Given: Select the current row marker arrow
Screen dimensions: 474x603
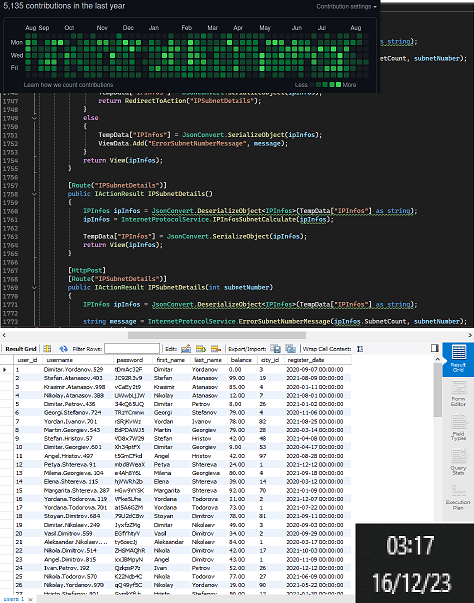Looking at the screenshot, I should [x=5, y=370].
